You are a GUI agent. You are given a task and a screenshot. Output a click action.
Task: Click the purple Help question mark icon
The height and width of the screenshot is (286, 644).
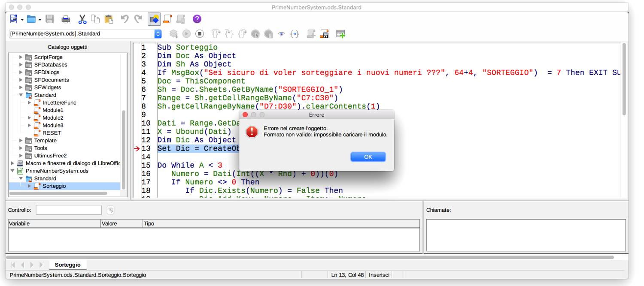(x=197, y=19)
